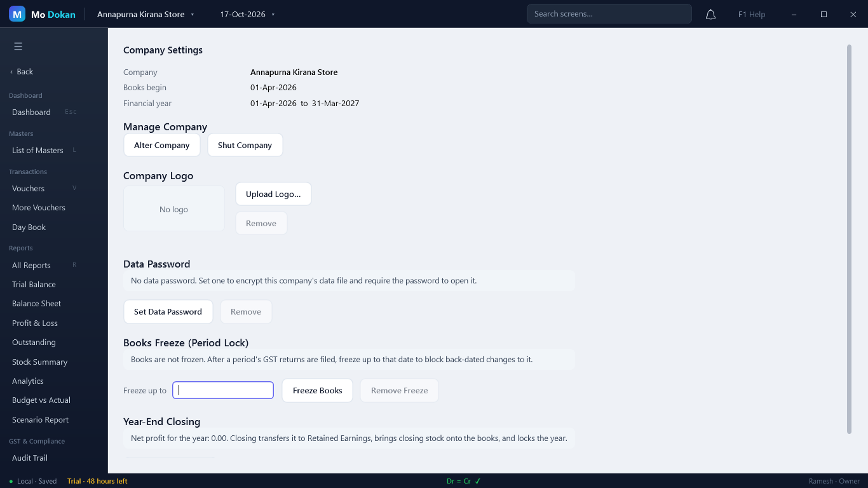The height and width of the screenshot is (488, 868).
Task: Click the Local · Saved status indicator
Action: point(33,481)
